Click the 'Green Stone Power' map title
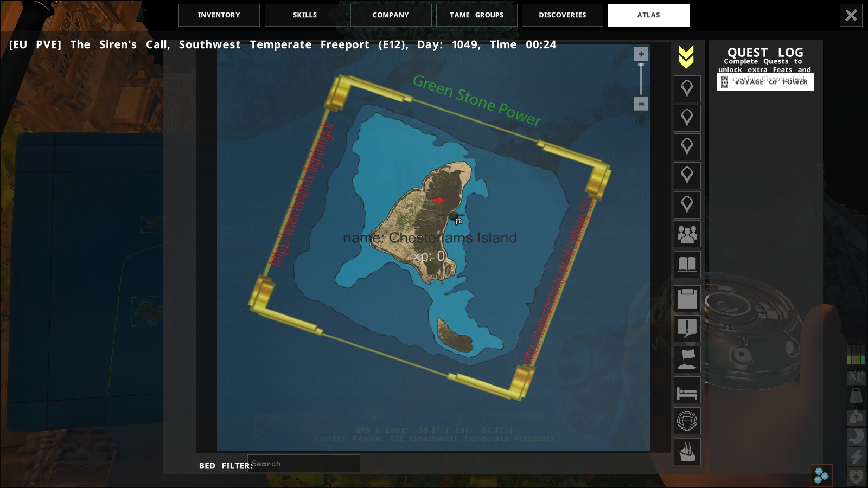This screenshot has height=488, width=868. (x=477, y=100)
